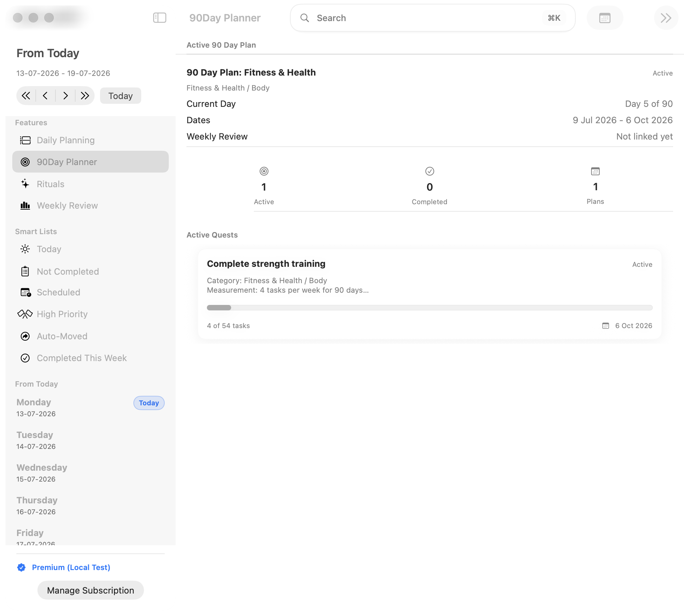
Task: Click the Premium verified badge icon
Action: coord(21,567)
